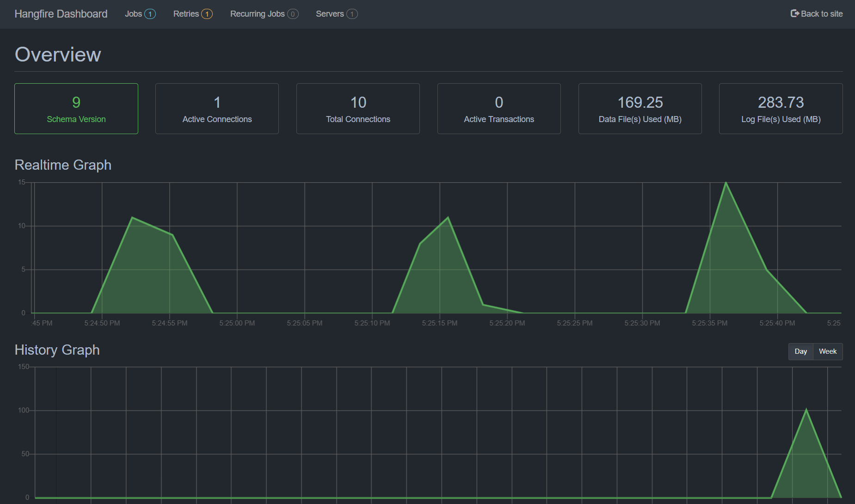Click the Back to site exit icon

[x=794, y=13]
